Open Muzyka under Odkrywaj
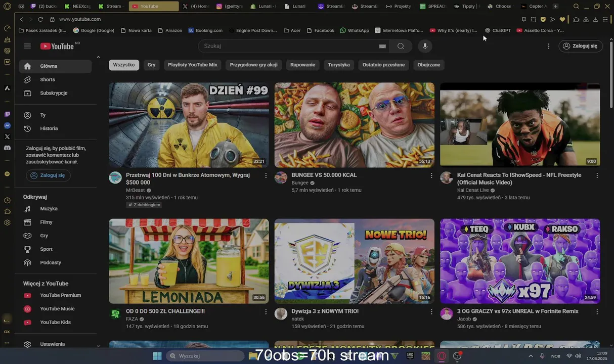This screenshot has width=614, height=364. point(55,209)
